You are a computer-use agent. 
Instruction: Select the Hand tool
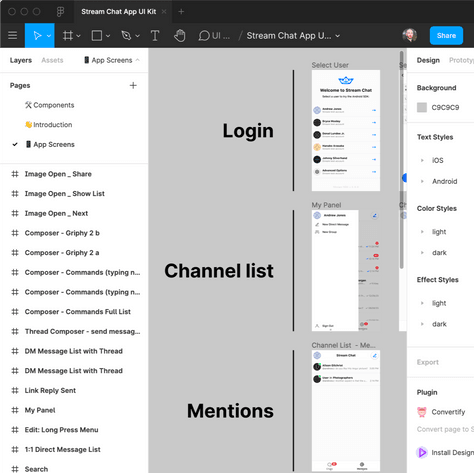pyautogui.click(x=180, y=35)
